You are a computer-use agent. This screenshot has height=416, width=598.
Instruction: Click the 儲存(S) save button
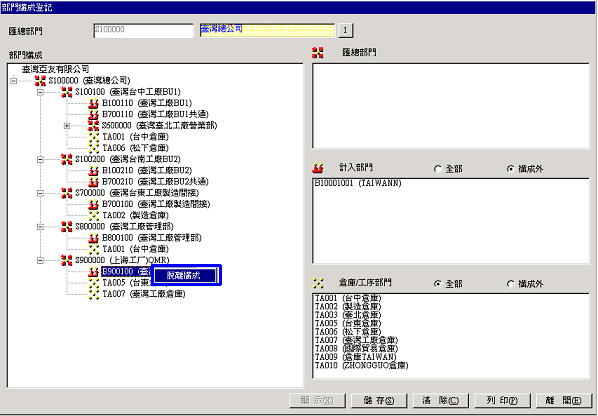[379, 400]
